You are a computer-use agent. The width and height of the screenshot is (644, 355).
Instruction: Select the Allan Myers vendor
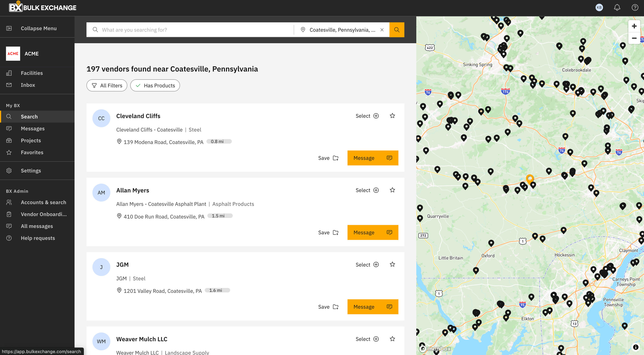(367, 190)
